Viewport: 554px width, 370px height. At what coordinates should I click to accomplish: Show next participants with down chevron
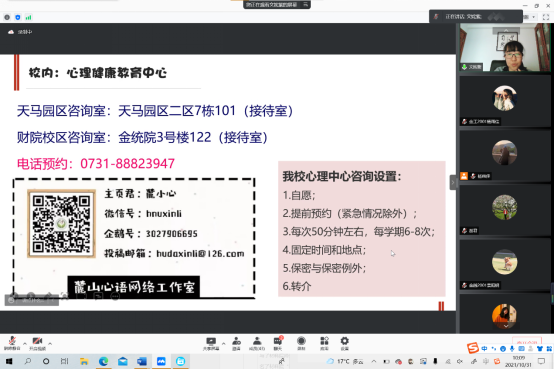(x=506, y=326)
